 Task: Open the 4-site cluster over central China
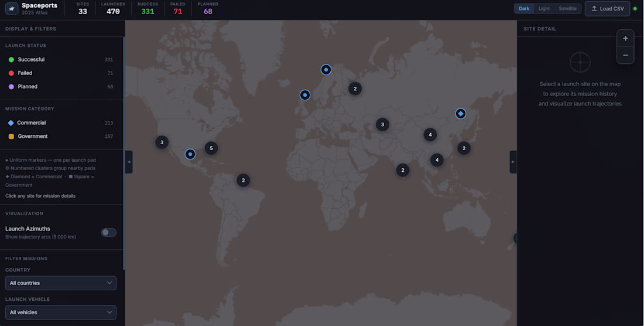pos(430,134)
